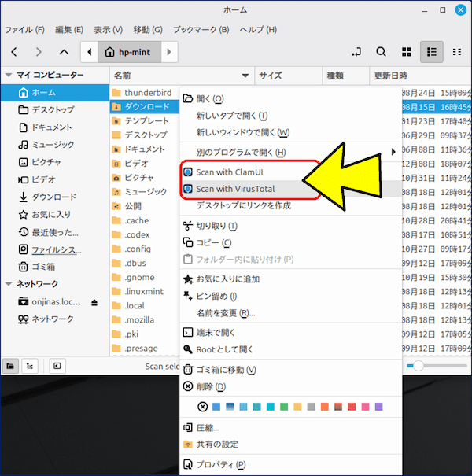472x476 pixels.
Task: Pick the gray folder color swatch
Action: click(311, 407)
